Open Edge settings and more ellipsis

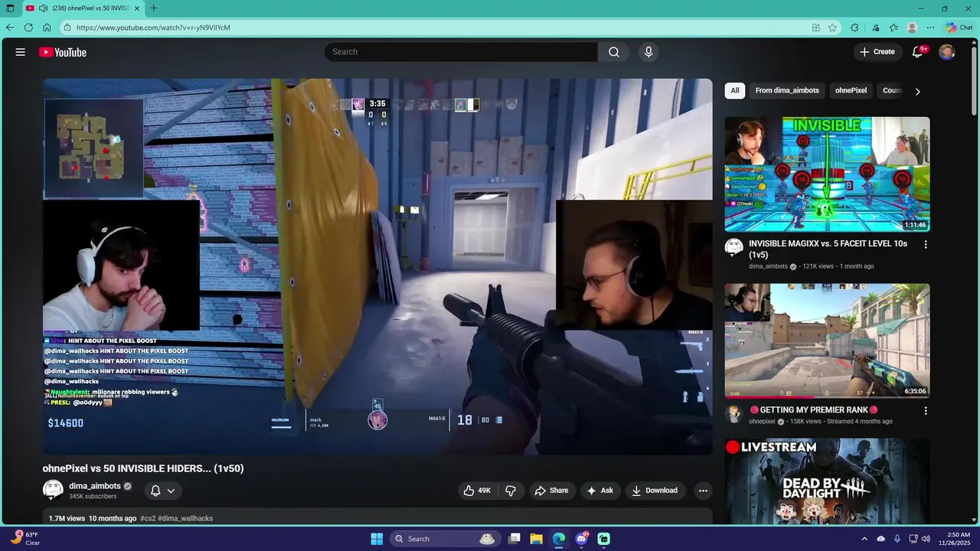pyautogui.click(x=930, y=28)
